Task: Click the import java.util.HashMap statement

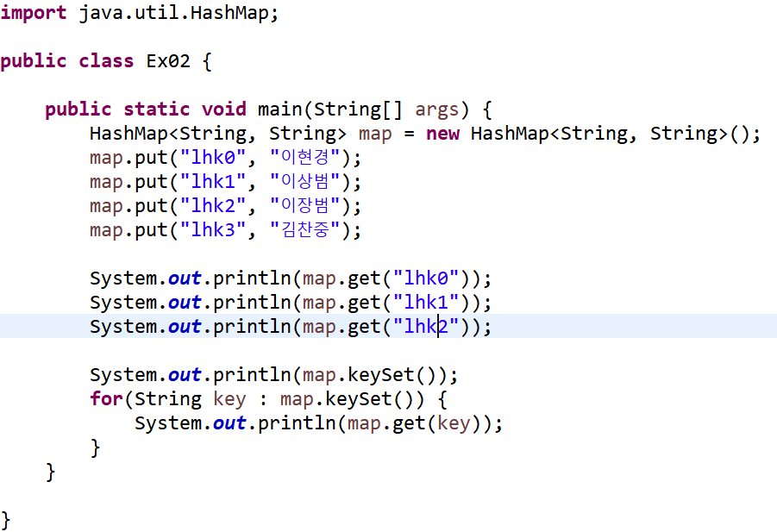Action: 138,13
